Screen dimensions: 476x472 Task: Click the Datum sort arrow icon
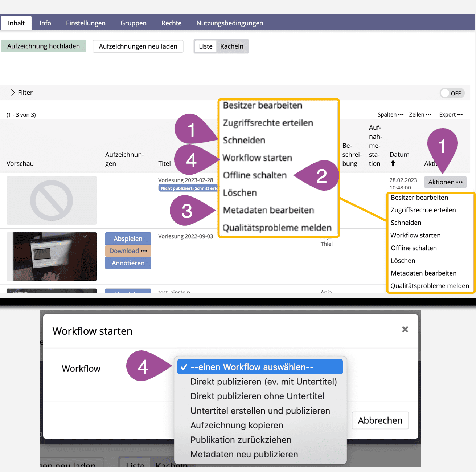393,163
